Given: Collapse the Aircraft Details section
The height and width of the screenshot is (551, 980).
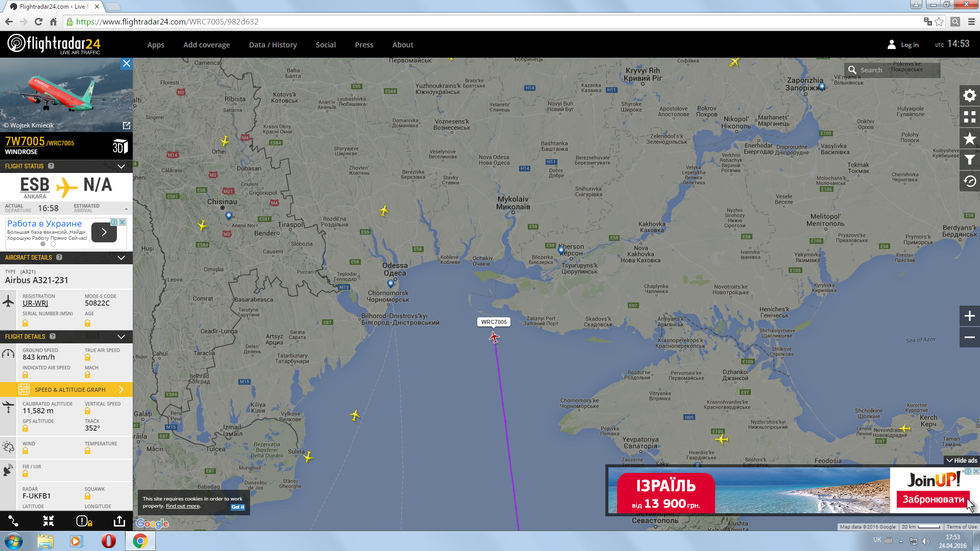Looking at the screenshot, I should [x=121, y=258].
